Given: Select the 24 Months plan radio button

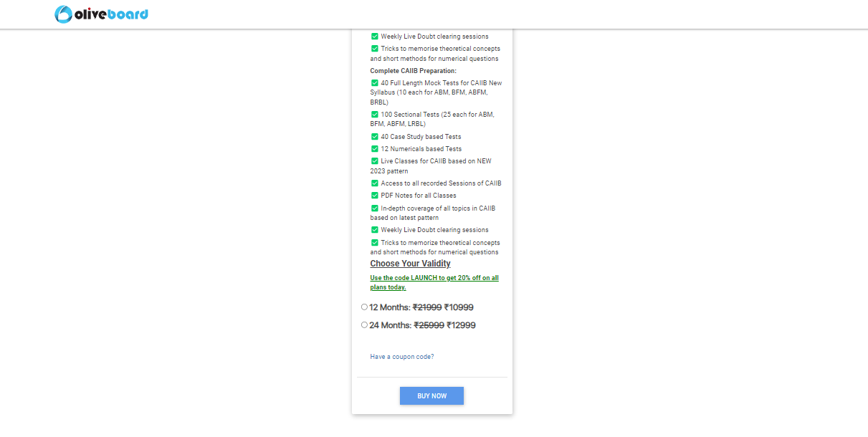Looking at the screenshot, I should coord(364,325).
